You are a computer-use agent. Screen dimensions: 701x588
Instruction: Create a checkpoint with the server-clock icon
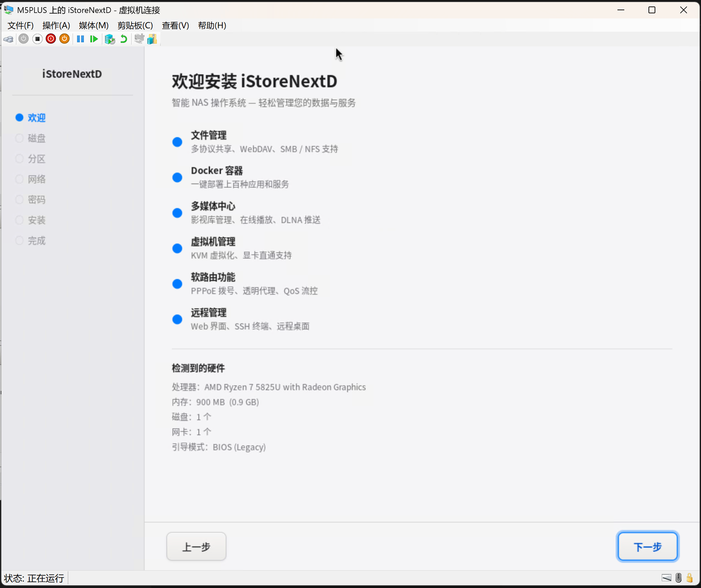click(110, 39)
